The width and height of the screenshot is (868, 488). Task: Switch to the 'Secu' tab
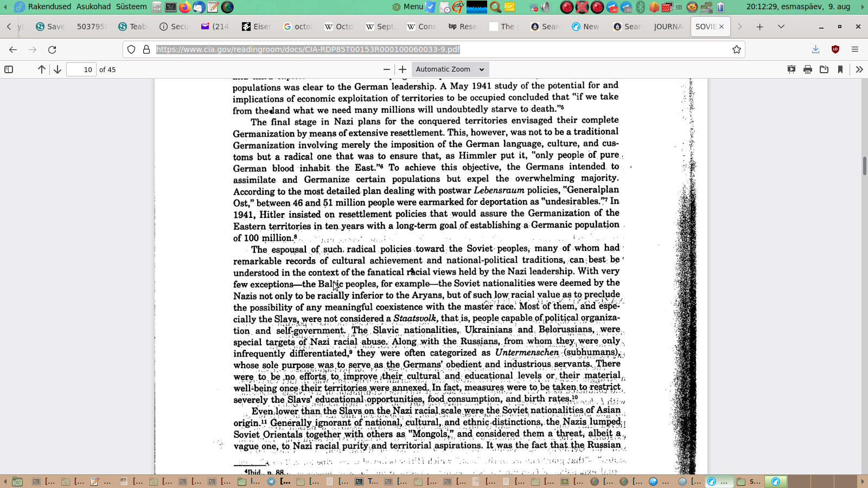pos(174,27)
